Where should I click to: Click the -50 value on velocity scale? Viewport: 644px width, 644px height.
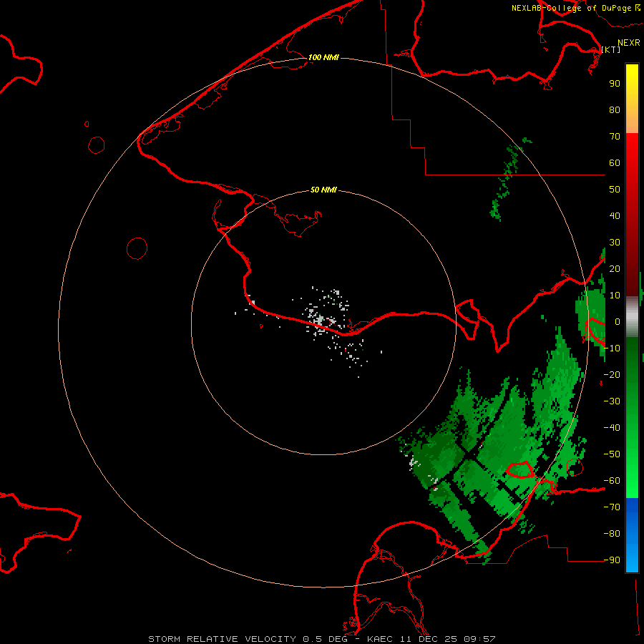612,454
